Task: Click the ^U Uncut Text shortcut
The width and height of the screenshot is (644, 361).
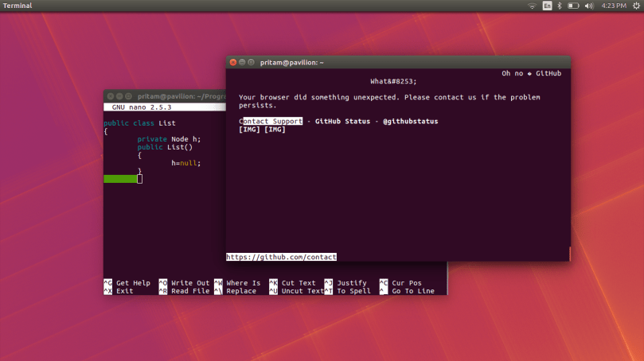Action: click(x=297, y=291)
